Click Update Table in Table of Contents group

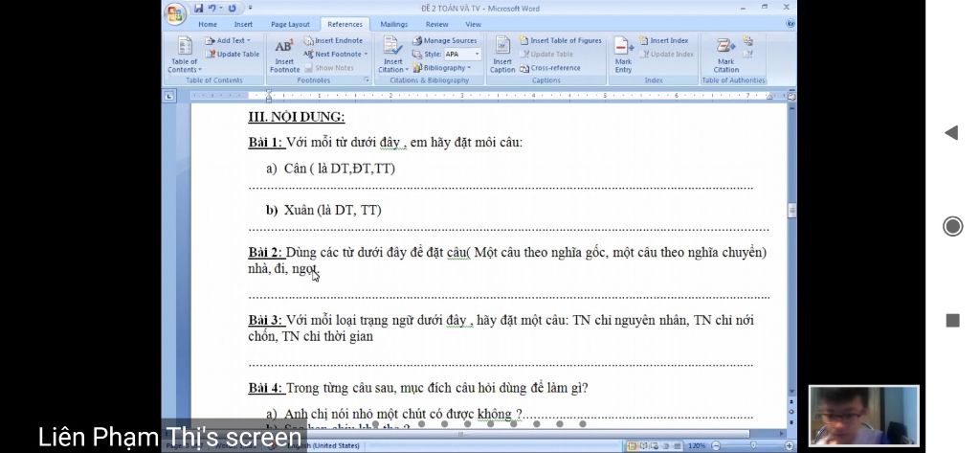[233, 55]
